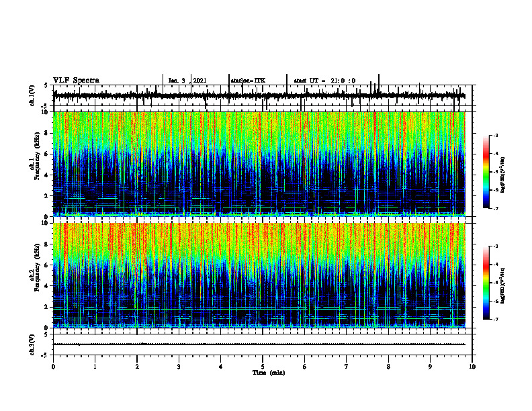This screenshot has height=411, width=532.
Task: Select the start UT = 21:0 :0 text
Action: click(324, 81)
